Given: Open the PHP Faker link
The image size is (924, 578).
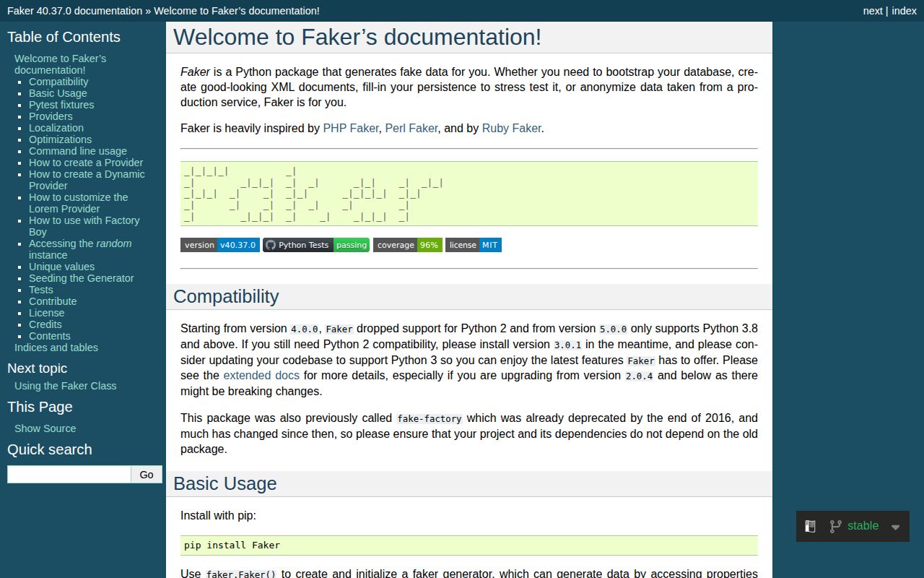Looking at the screenshot, I should click(351, 128).
